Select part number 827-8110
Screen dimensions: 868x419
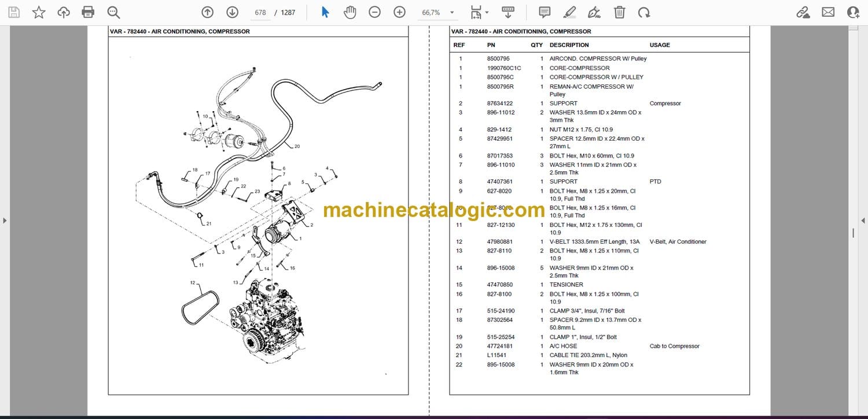499,251
